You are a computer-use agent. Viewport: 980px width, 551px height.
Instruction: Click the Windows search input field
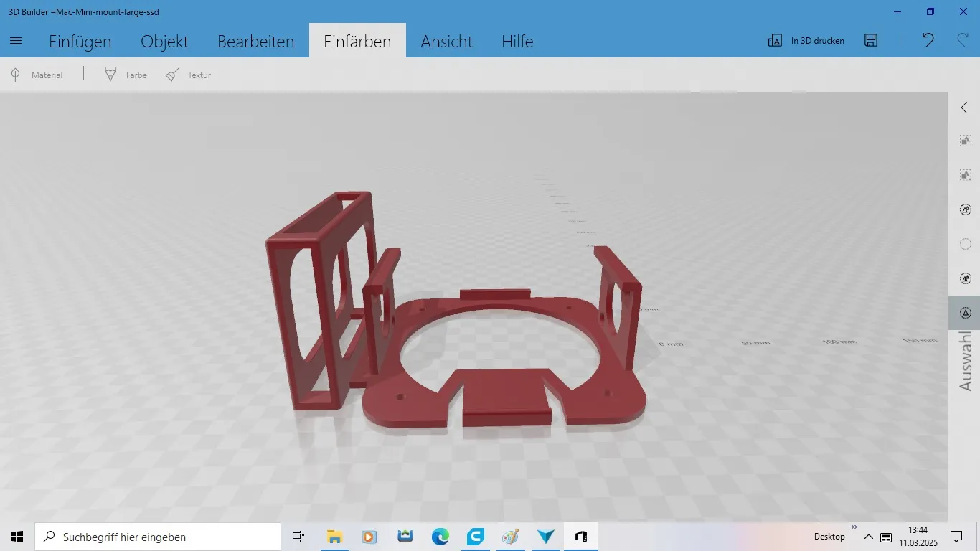158,537
